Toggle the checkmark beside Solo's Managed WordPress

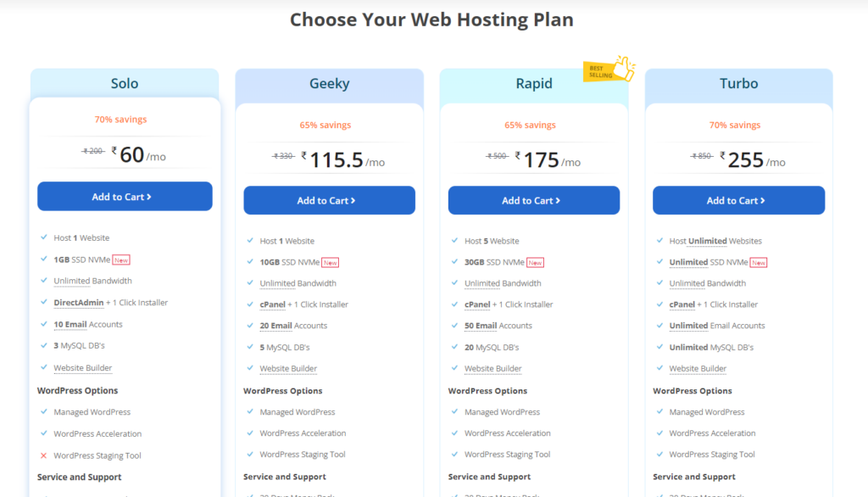pyautogui.click(x=44, y=412)
